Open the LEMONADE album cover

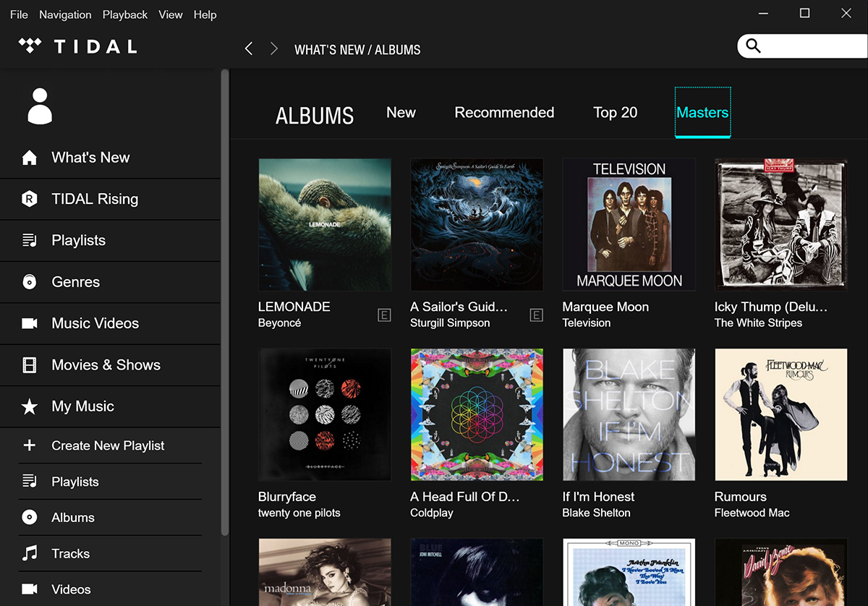point(325,225)
